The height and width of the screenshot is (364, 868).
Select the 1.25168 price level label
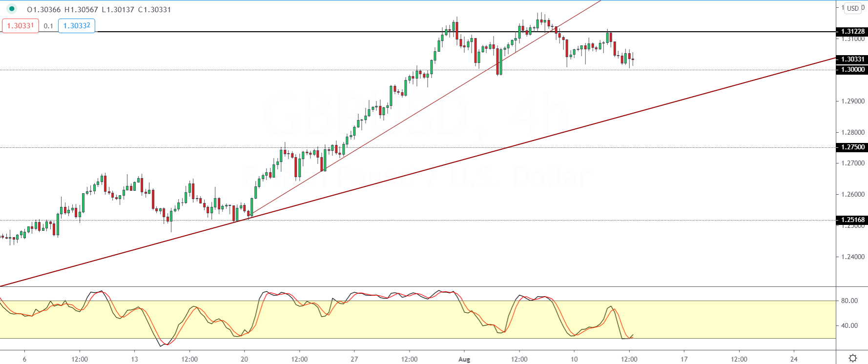(x=852, y=220)
